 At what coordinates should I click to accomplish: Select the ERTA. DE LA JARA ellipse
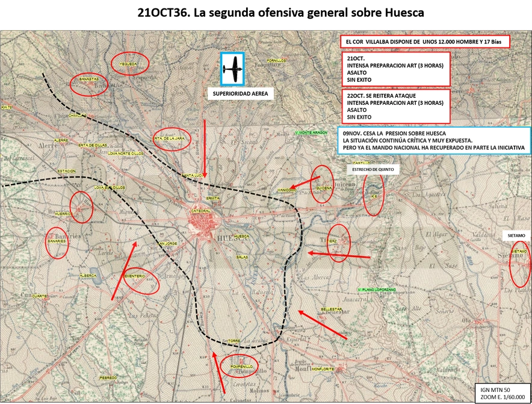click(x=172, y=139)
